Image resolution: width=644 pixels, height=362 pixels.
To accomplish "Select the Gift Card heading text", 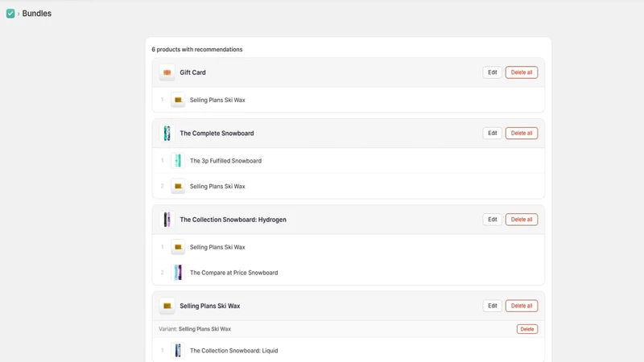I will click(192, 72).
